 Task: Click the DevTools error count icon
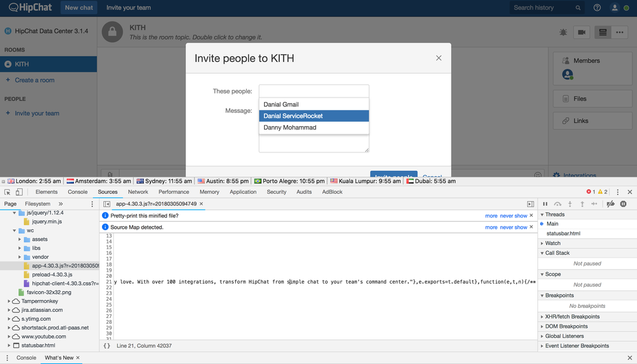(589, 192)
